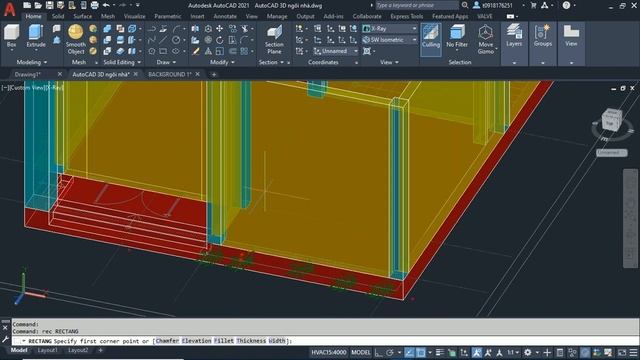
Task: Open the Groups panel button
Action: pos(542,35)
